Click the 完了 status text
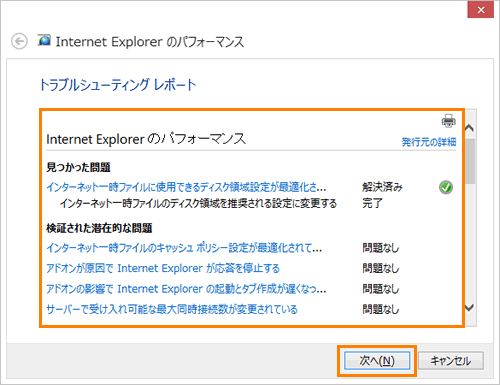Viewport: 500px width, 385px height. click(372, 203)
